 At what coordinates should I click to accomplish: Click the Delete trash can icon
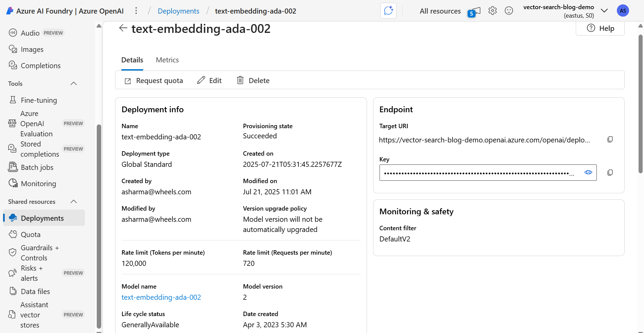click(x=240, y=80)
